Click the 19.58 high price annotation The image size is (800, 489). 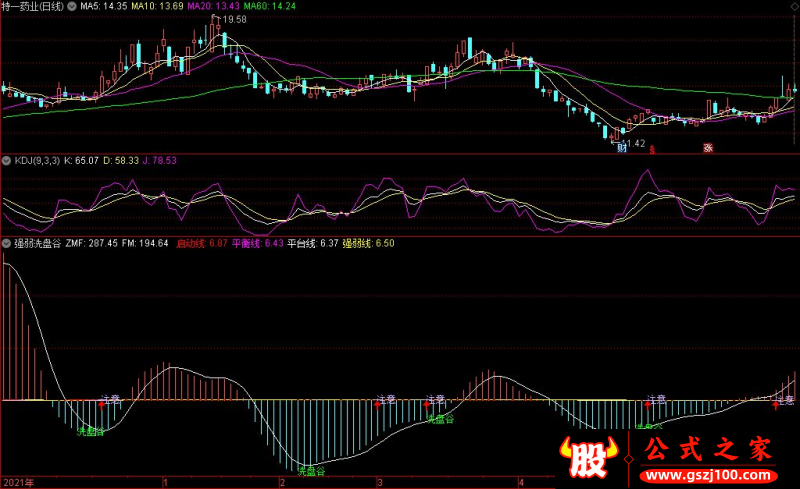point(235,19)
